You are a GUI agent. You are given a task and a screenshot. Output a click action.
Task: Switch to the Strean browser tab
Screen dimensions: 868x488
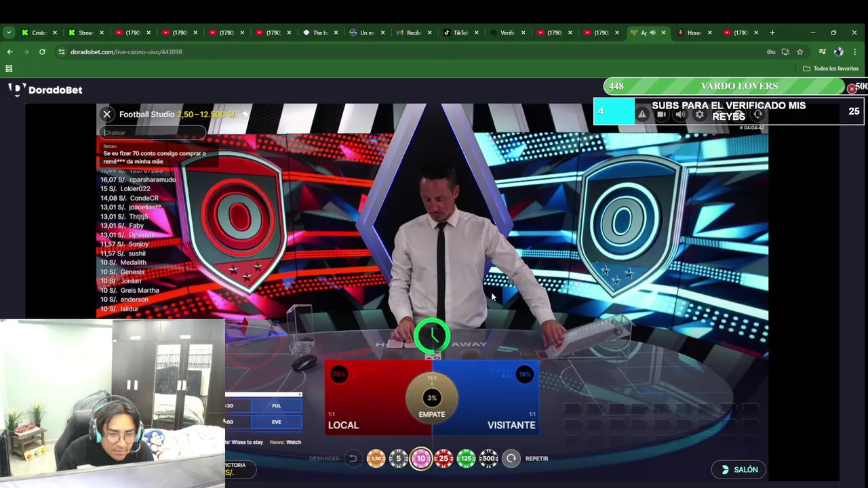(x=85, y=33)
